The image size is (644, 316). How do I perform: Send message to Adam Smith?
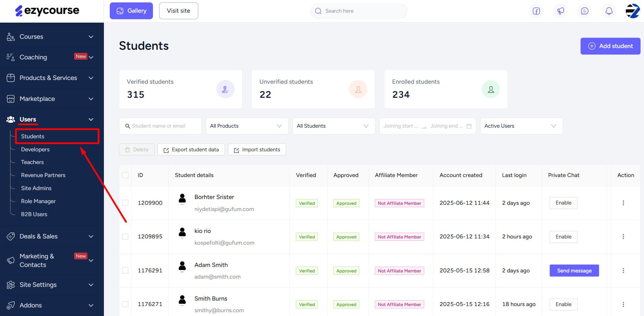[574, 271]
